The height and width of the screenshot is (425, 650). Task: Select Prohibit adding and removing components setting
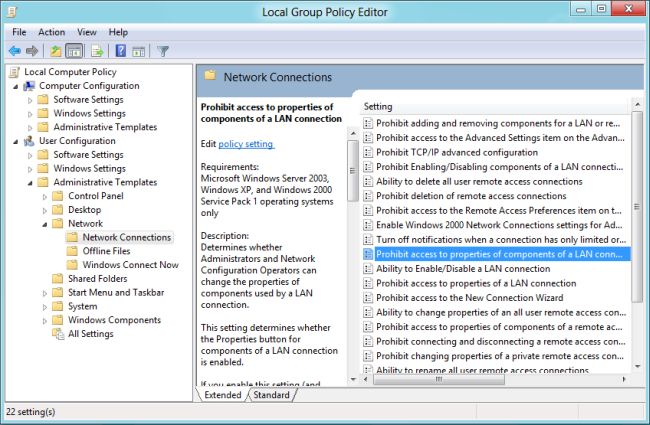498,123
